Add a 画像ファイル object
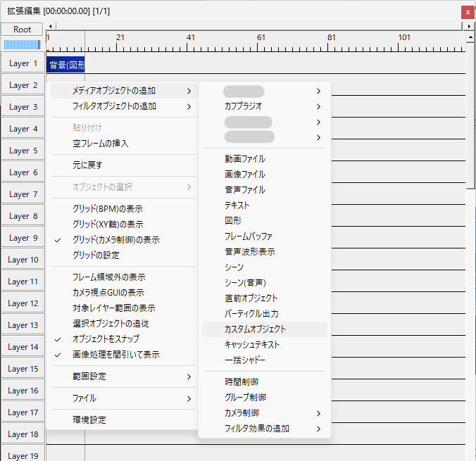The width and height of the screenshot is (476, 461). click(x=265, y=175)
